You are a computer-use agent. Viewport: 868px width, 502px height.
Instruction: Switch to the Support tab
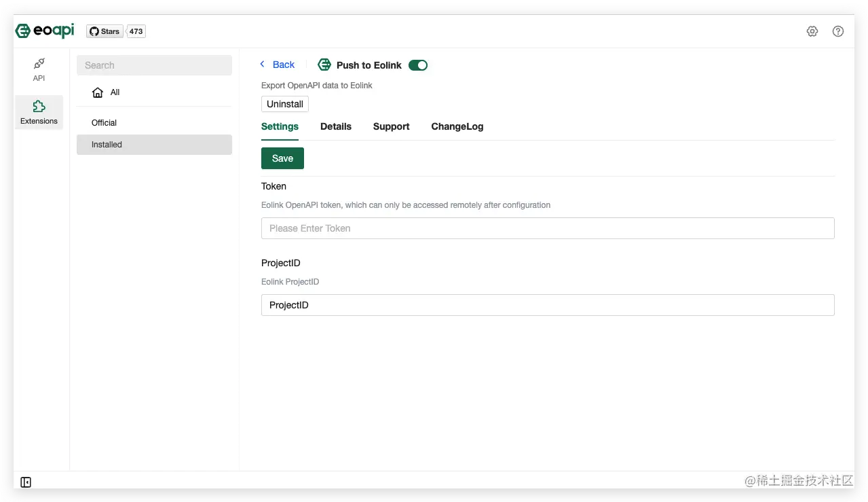coord(392,126)
